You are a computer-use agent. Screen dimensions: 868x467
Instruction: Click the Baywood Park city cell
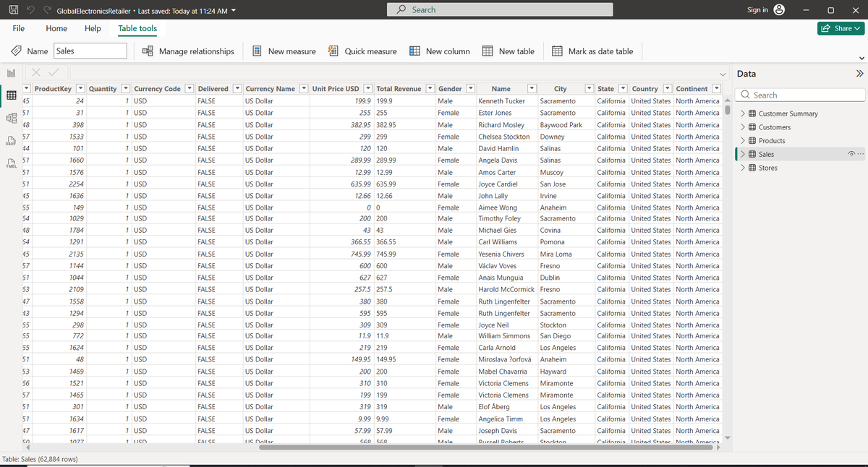coord(561,125)
